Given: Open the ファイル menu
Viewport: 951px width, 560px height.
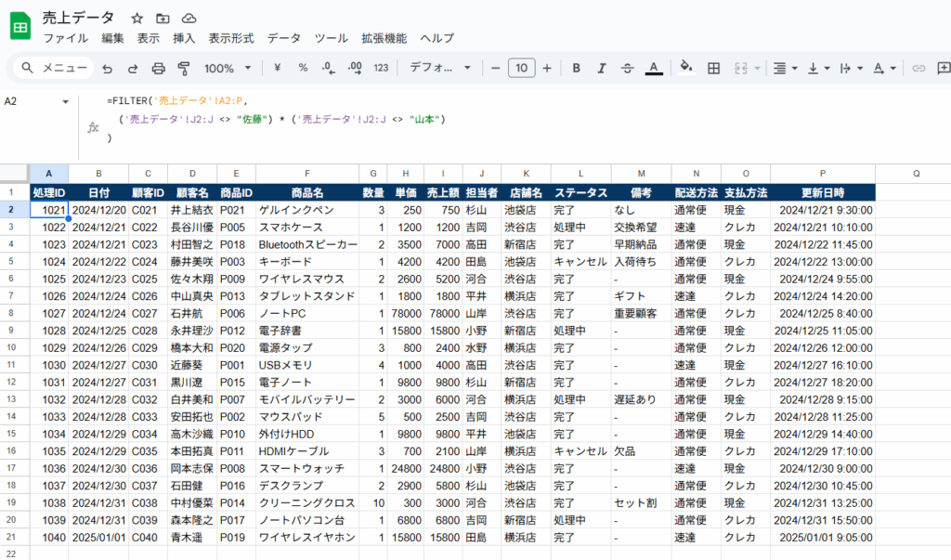Looking at the screenshot, I should (66, 38).
